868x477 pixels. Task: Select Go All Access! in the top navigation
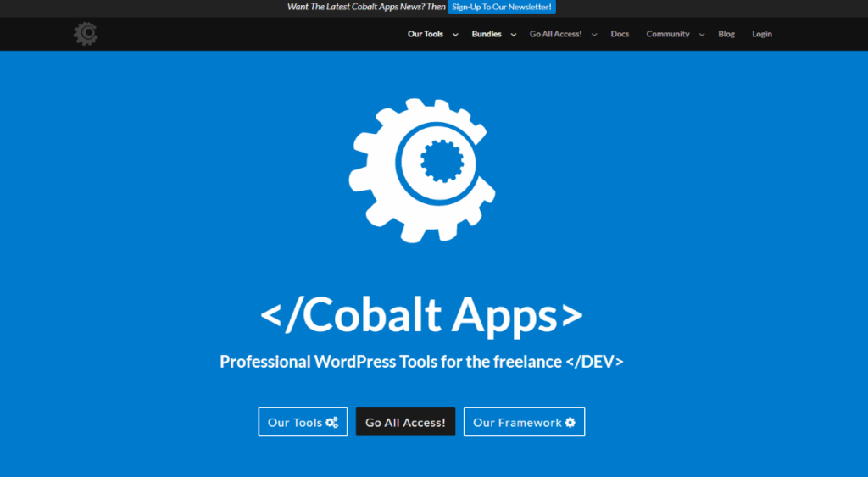[x=556, y=34]
